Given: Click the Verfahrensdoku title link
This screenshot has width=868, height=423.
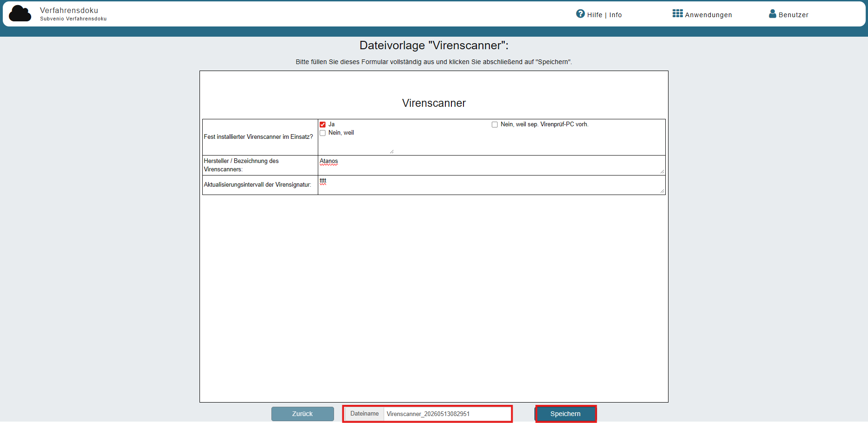Looking at the screenshot, I should click(x=69, y=10).
